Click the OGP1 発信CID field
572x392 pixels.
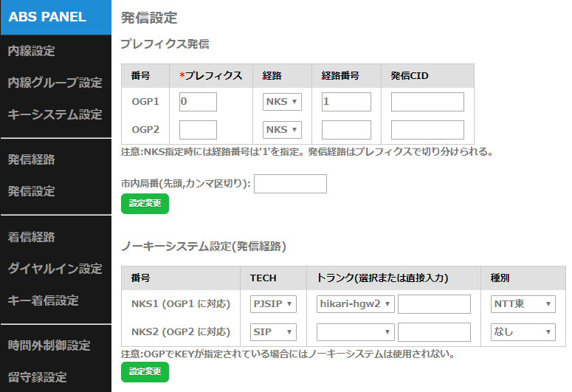(x=427, y=102)
